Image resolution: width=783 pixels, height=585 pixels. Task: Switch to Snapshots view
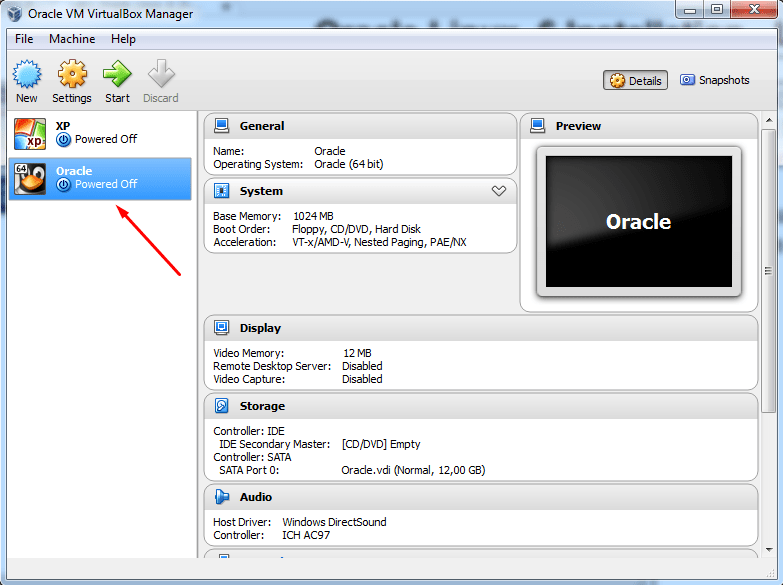[714, 80]
